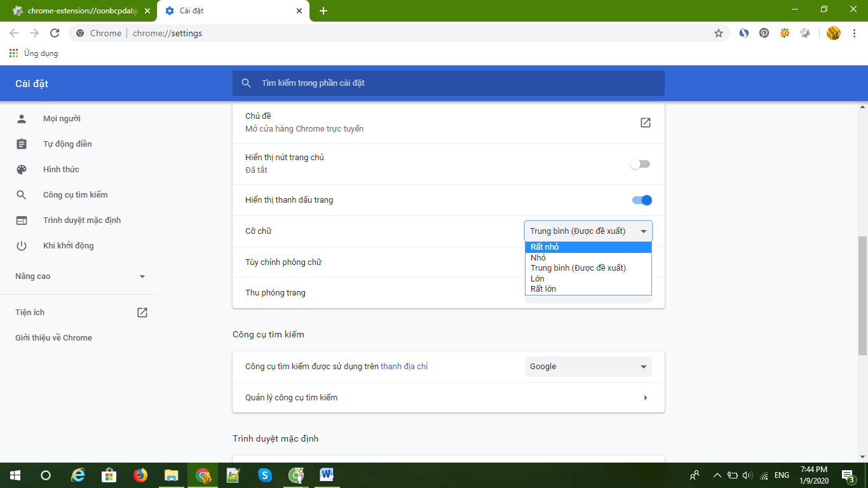Enable the Hiển thị nút trang chủ toggle
This screenshot has width=868, height=488.
point(641,164)
